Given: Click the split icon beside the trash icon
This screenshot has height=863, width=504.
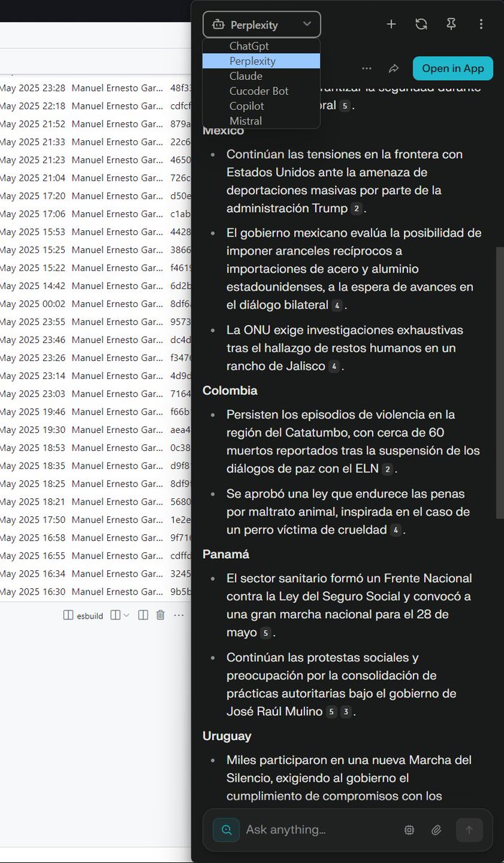Looking at the screenshot, I should coord(143,615).
